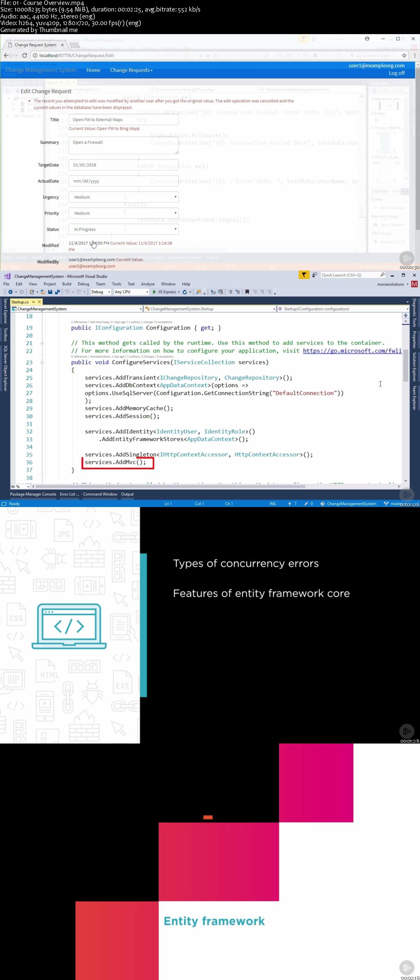Screen dimensions: 420x980
Task: Open the Build menu
Action: pos(67,284)
